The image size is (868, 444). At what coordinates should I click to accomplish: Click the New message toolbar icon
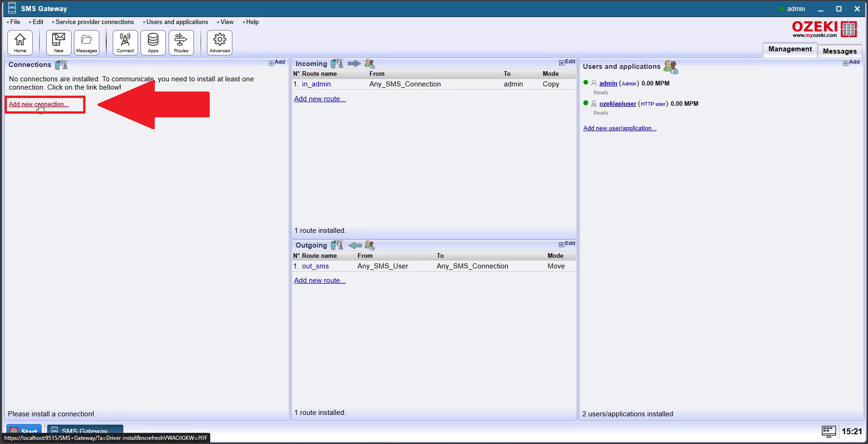59,43
